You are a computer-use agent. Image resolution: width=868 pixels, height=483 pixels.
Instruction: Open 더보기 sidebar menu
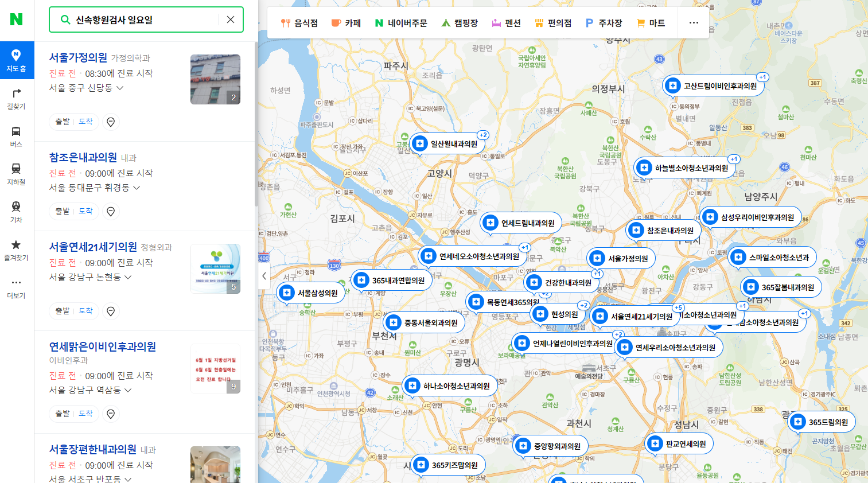[x=17, y=288]
